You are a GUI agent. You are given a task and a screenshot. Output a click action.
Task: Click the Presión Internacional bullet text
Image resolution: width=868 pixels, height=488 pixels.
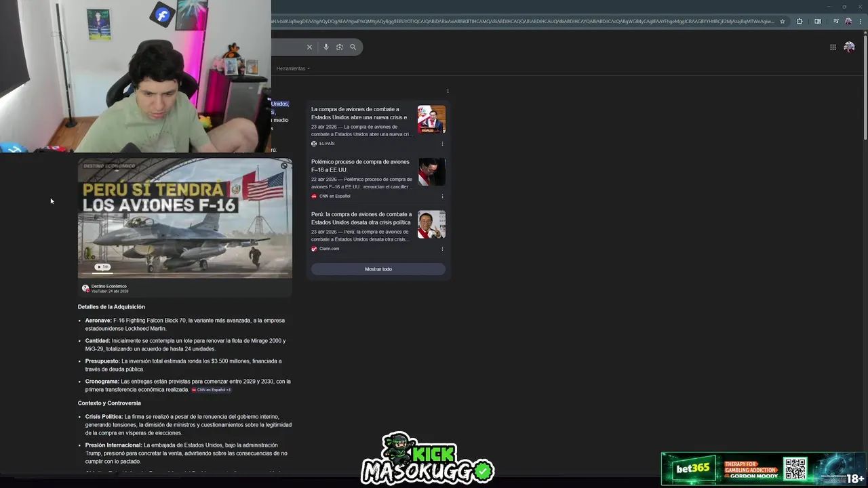(x=186, y=453)
